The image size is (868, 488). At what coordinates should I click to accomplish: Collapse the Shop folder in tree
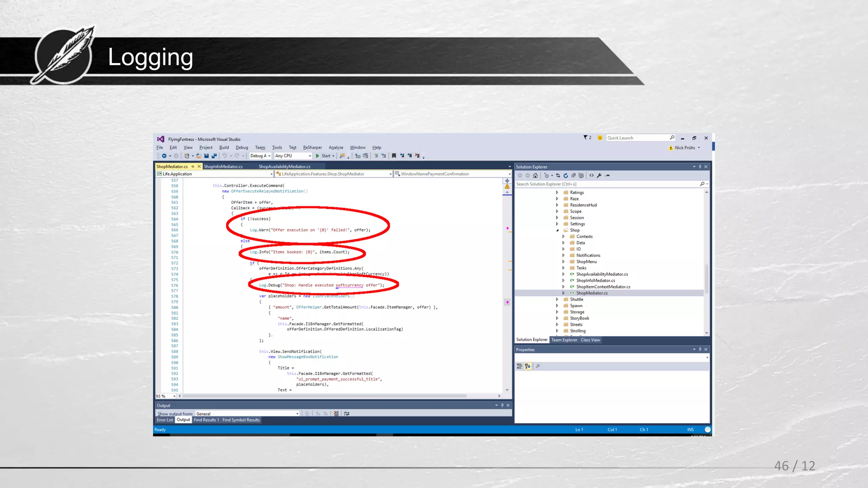pos(557,230)
